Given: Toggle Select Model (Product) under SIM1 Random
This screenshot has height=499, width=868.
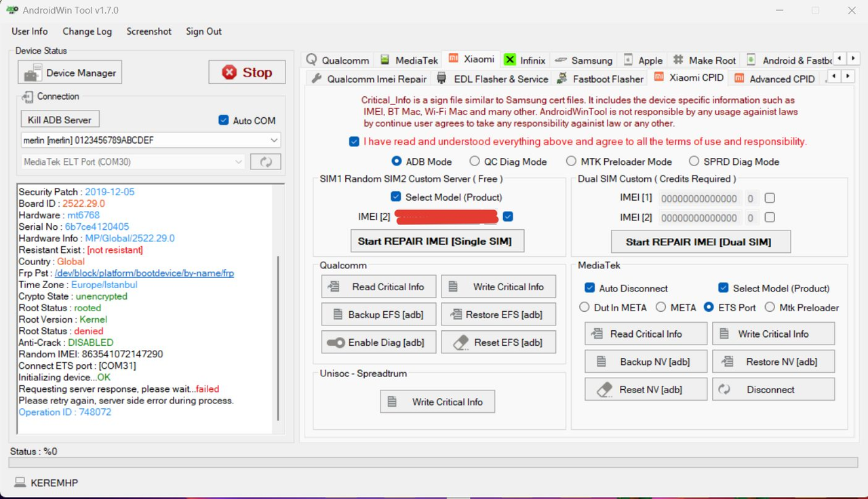Looking at the screenshot, I should [x=396, y=197].
